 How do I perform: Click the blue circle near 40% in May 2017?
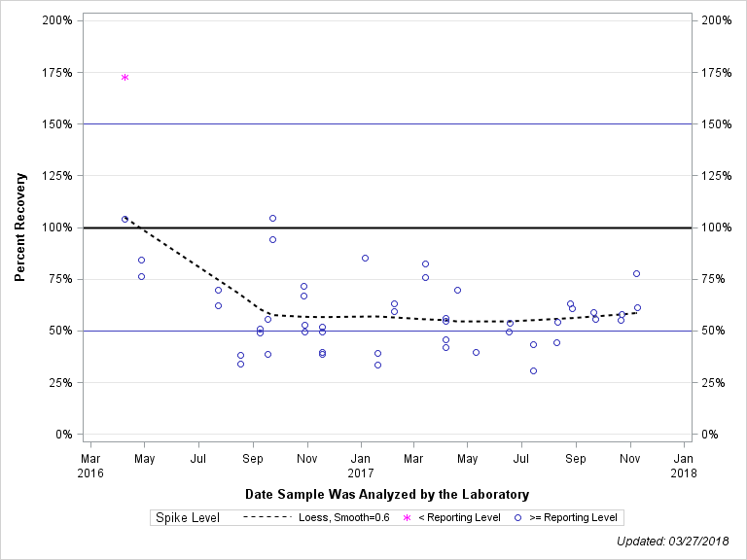click(476, 352)
